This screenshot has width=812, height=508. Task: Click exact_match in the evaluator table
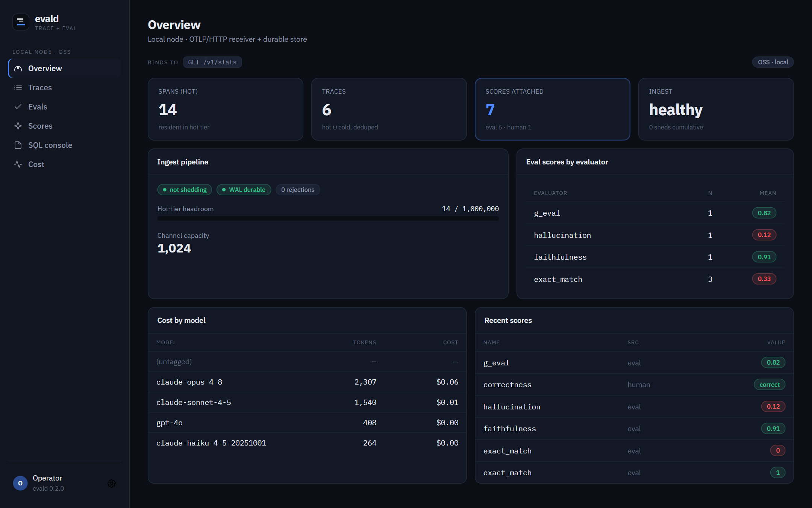[x=558, y=279]
